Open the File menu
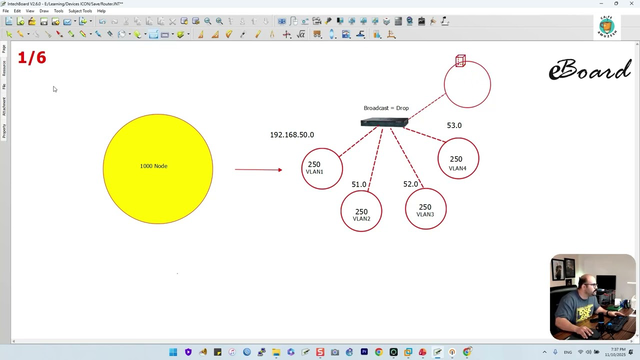This screenshot has width=640, height=360. point(6,11)
